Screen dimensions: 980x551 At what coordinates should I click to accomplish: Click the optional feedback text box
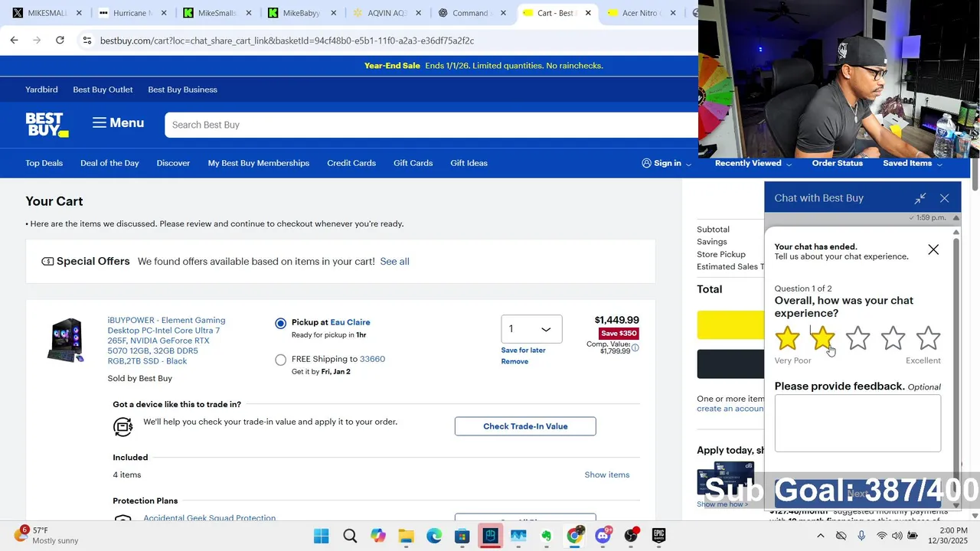click(857, 424)
